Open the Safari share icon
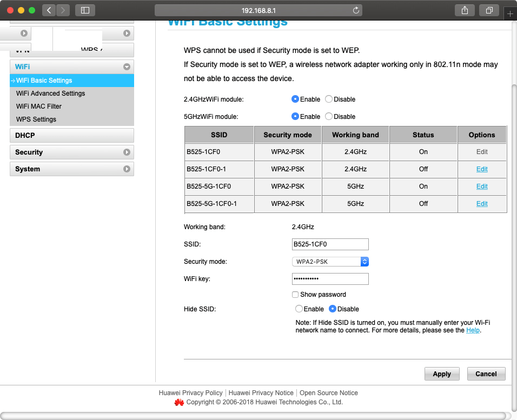 click(465, 10)
